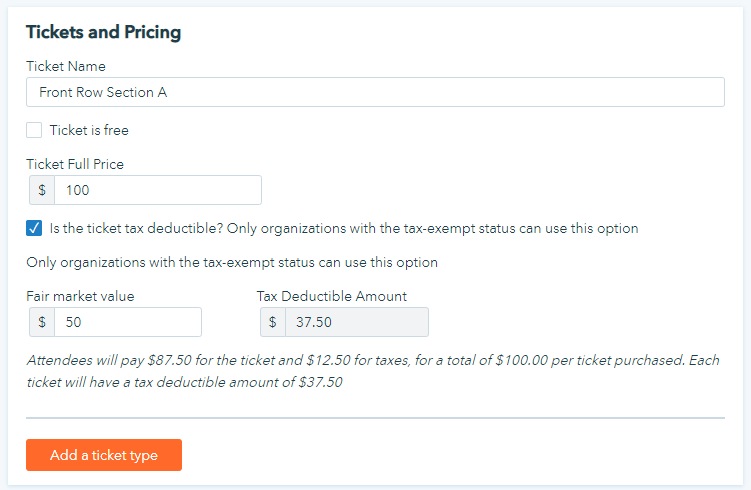This screenshot has height=490, width=751.
Task: Click the dollar sign beside Fair market value
Action: pos(41,322)
